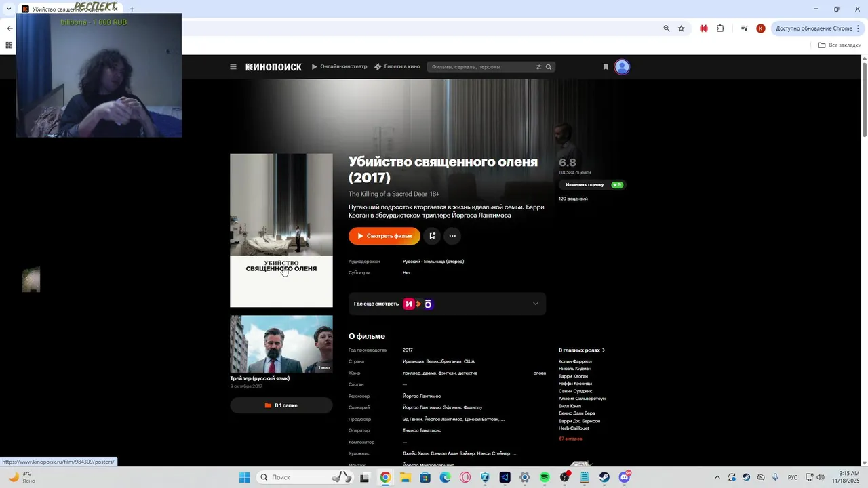Open Microsoft Store from the taskbar
The height and width of the screenshot is (488, 868).
click(x=425, y=477)
